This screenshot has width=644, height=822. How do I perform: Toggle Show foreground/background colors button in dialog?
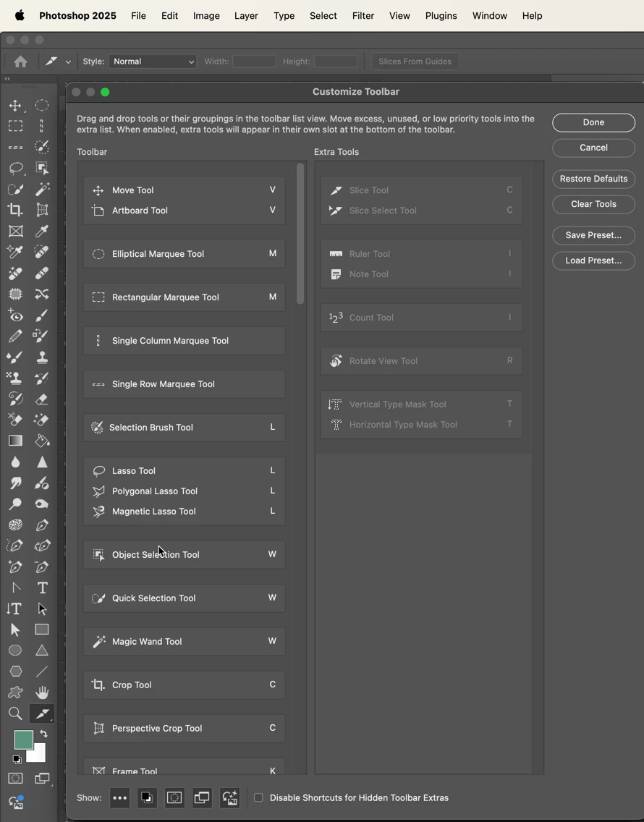[x=147, y=798]
